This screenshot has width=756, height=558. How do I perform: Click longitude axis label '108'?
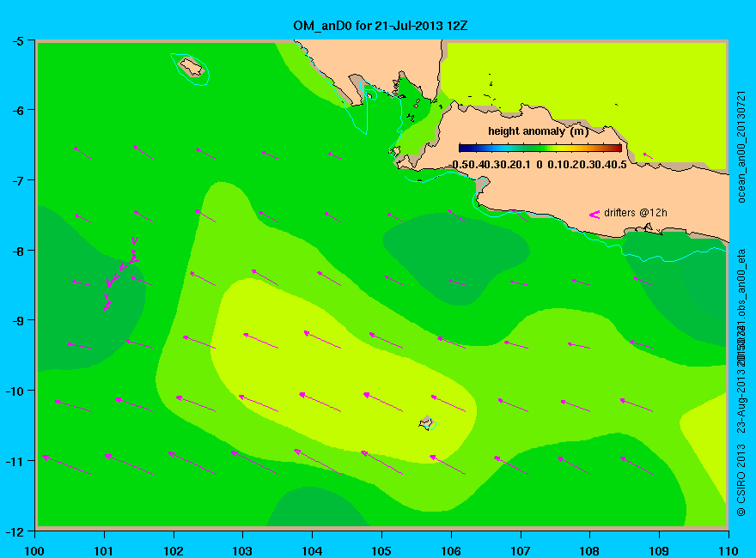coord(589,551)
